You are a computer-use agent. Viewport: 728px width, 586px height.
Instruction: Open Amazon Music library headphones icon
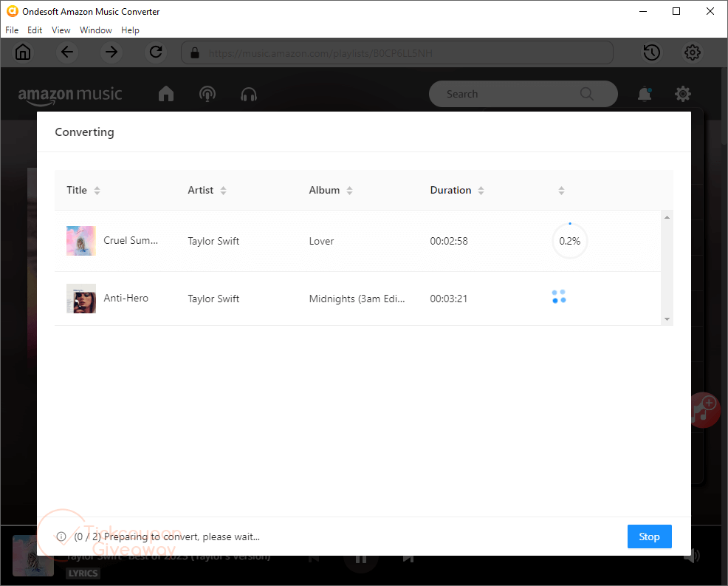[249, 95]
